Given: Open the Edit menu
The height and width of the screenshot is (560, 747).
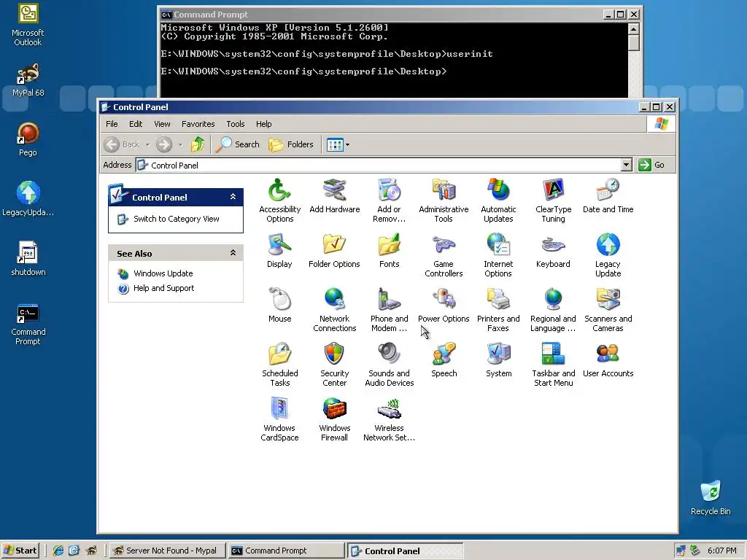Looking at the screenshot, I should 135,124.
